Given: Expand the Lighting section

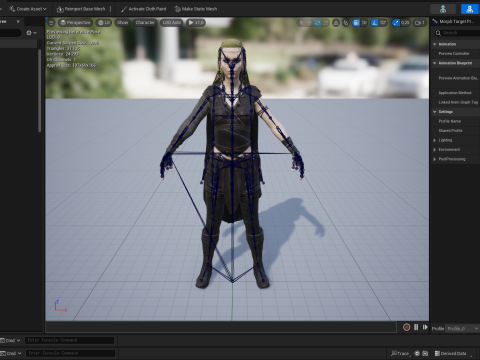Looking at the screenshot, I should coord(435,140).
